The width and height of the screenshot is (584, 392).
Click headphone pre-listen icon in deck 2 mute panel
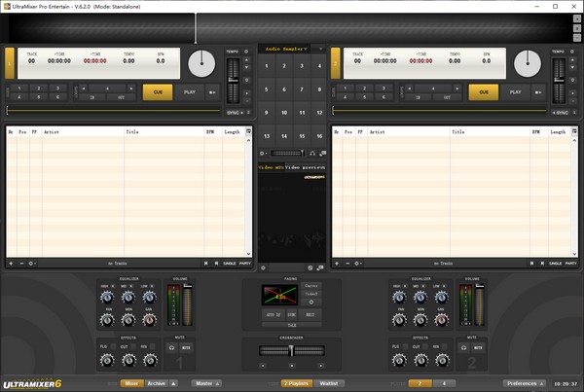[x=463, y=347]
